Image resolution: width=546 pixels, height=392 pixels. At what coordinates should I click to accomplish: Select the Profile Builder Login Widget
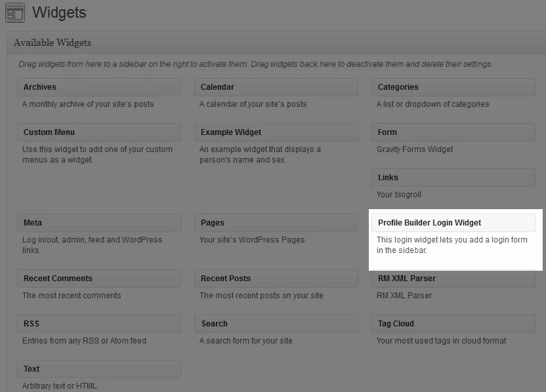(453, 223)
